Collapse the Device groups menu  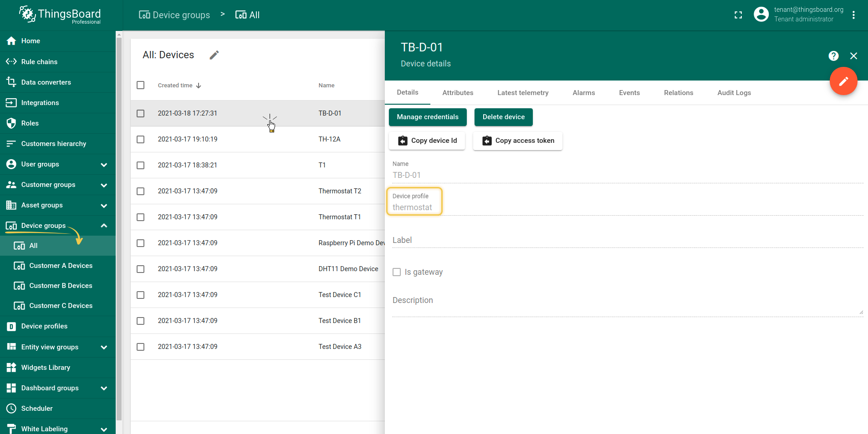coord(104,226)
